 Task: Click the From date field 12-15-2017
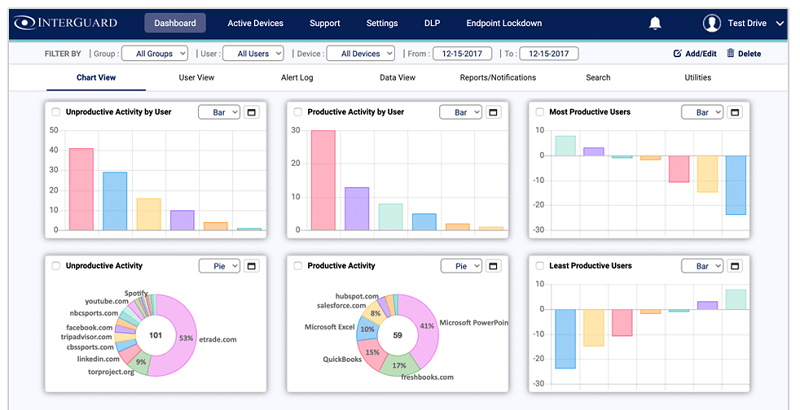[x=462, y=54]
